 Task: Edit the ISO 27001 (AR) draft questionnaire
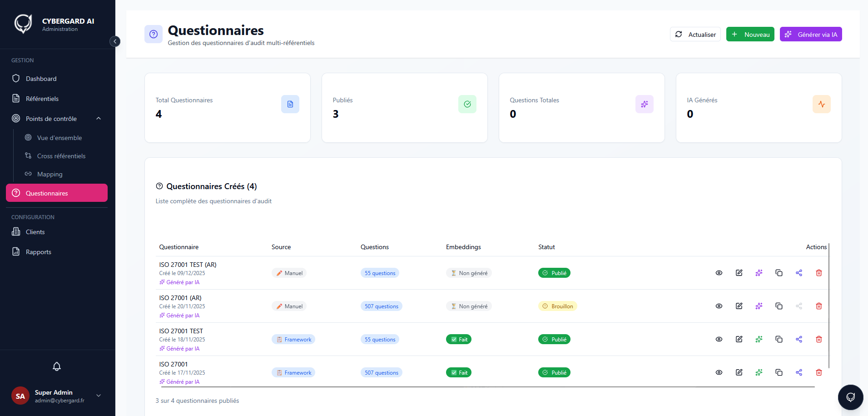(x=739, y=306)
